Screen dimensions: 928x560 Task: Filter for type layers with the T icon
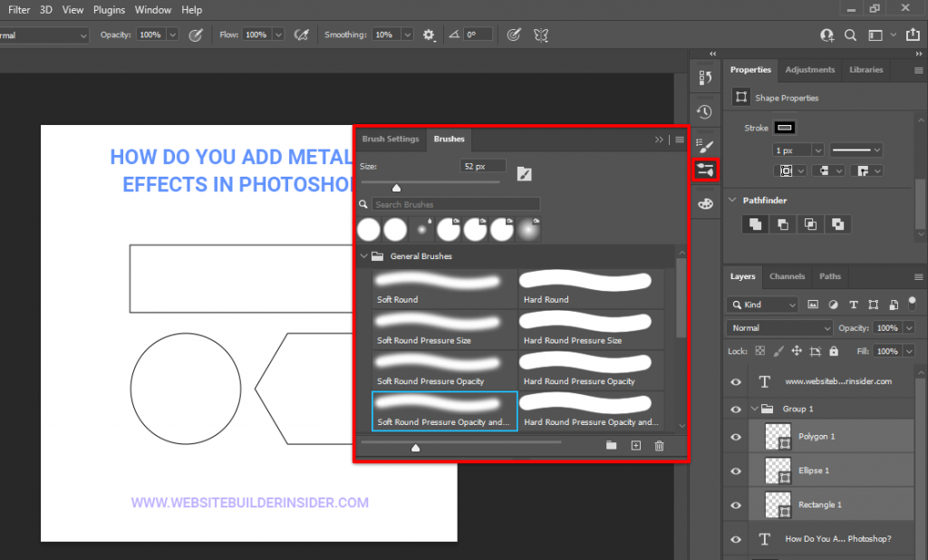point(853,304)
